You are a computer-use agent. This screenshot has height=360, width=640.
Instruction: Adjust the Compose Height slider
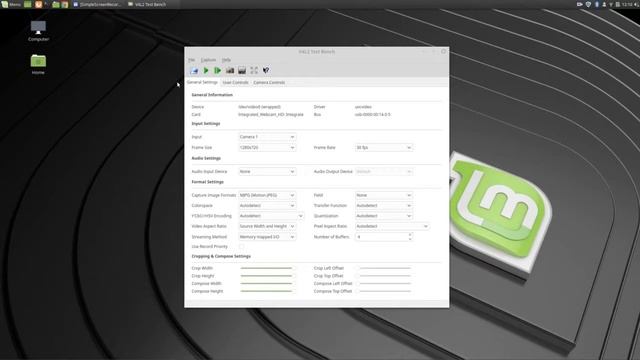pos(267,291)
